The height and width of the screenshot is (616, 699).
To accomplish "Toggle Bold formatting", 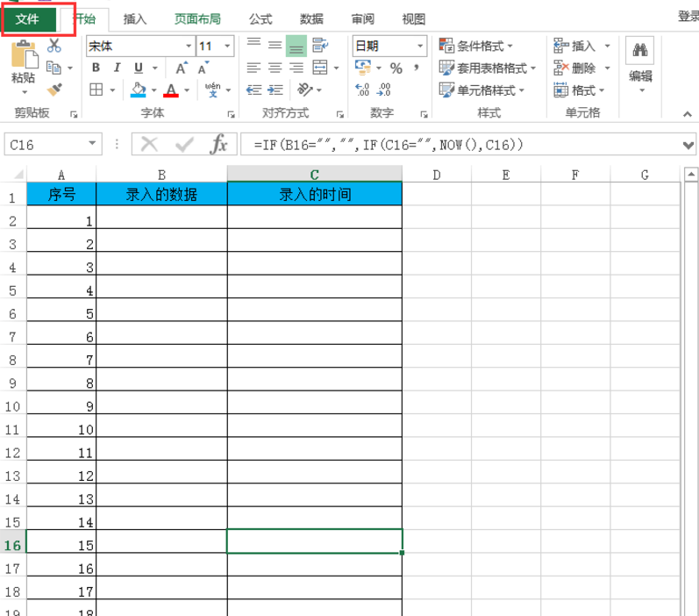I will [96, 68].
